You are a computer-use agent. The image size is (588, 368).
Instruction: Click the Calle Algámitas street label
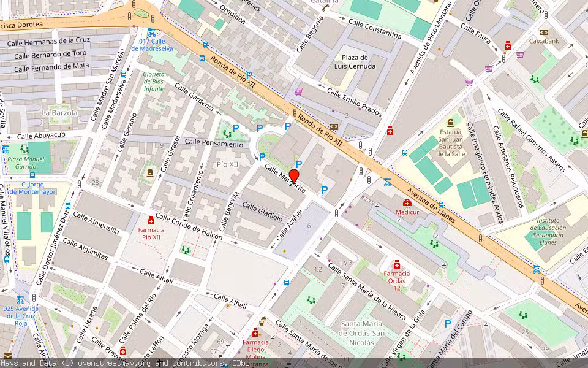pyautogui.click(x=86, y=248)
